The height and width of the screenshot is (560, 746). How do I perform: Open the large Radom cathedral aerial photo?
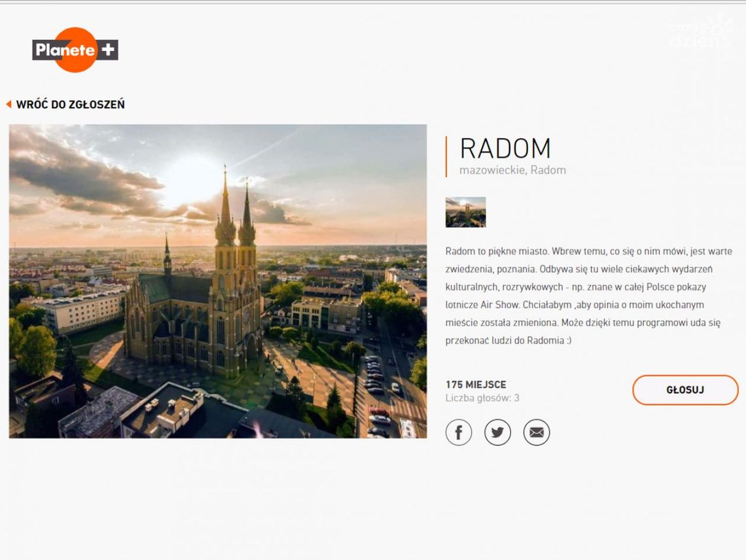(217, 281)
